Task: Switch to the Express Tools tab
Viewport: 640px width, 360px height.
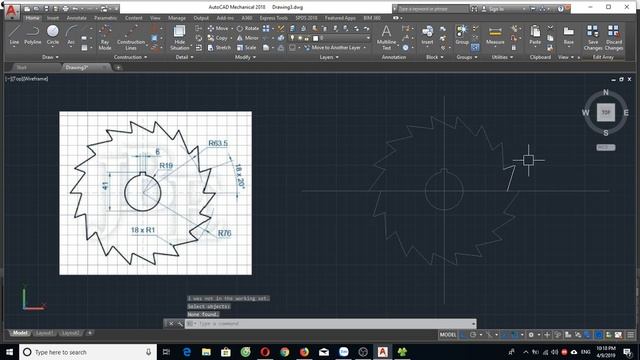Action: 273,18
